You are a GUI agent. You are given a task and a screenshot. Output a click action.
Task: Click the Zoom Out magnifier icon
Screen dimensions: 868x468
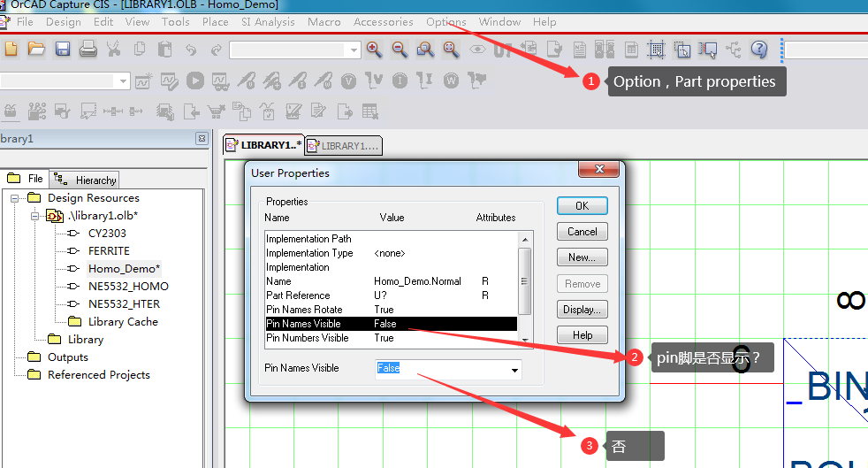click(x=400, y=50)
